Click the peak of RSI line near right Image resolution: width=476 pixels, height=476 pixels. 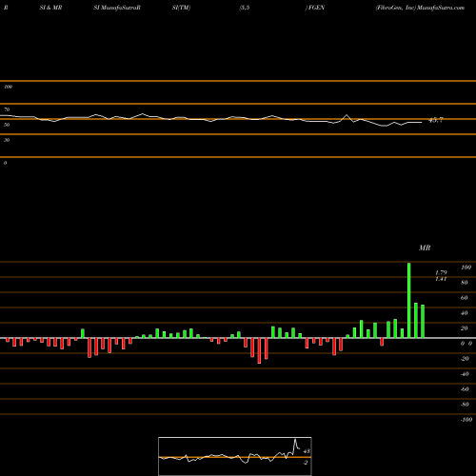tap(347, 115)
